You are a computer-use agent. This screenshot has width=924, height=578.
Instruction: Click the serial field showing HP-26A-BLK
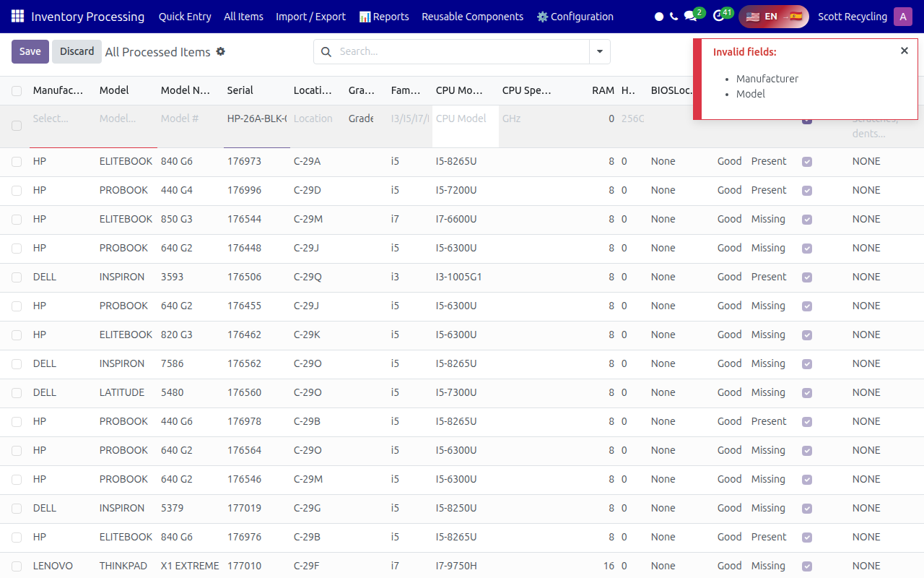(x=257, y=118)
